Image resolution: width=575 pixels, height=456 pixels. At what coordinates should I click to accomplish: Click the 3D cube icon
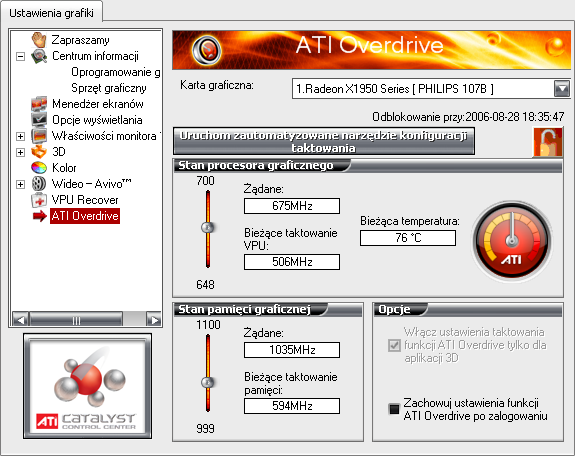pos(39,152)
